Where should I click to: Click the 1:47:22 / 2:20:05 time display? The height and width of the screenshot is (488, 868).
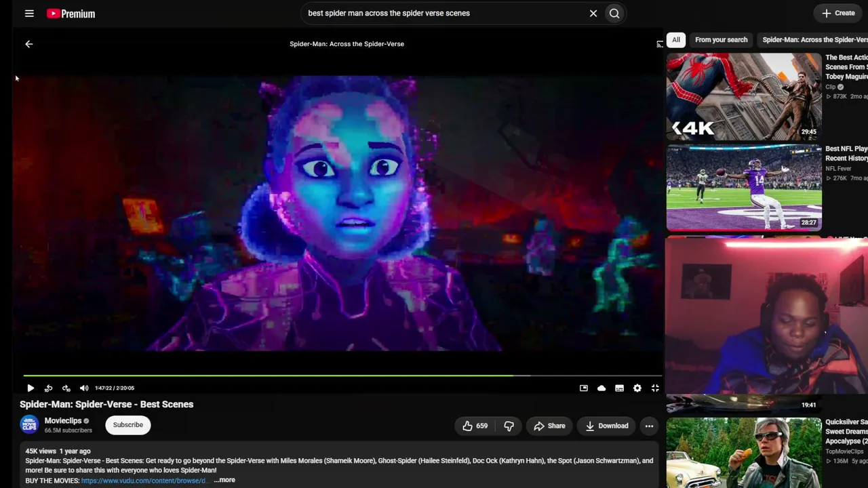pyautogui.click(x=115, y=388)
